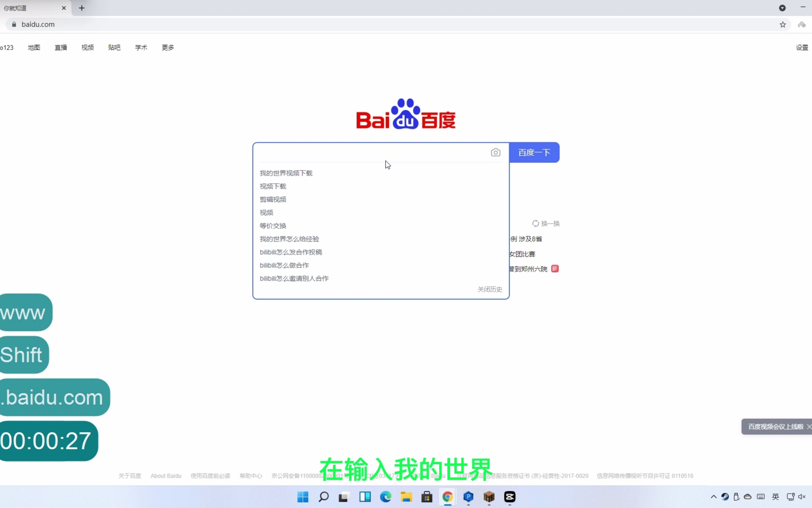Viewport: 812px width, 508px height.
Task: Expand hidden system tray icons chevron
Action: [x=714, y=497]
